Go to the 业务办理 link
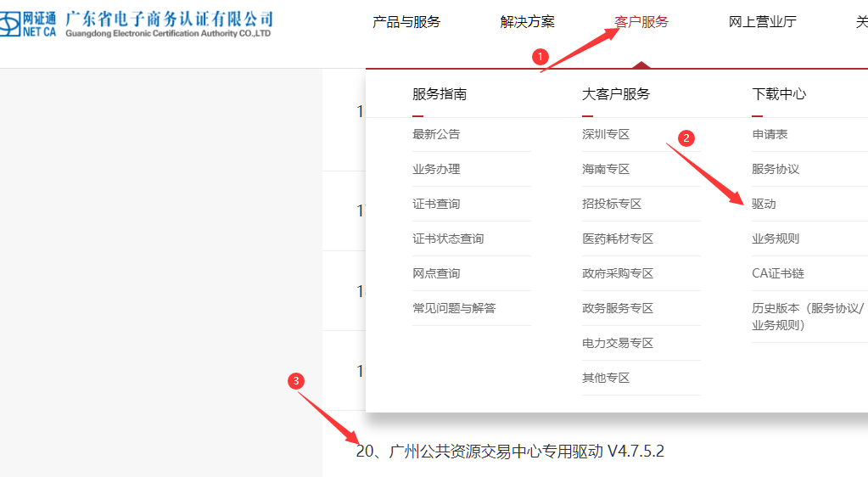Screen dimensions: 868x477 click(x=436, y=169)
